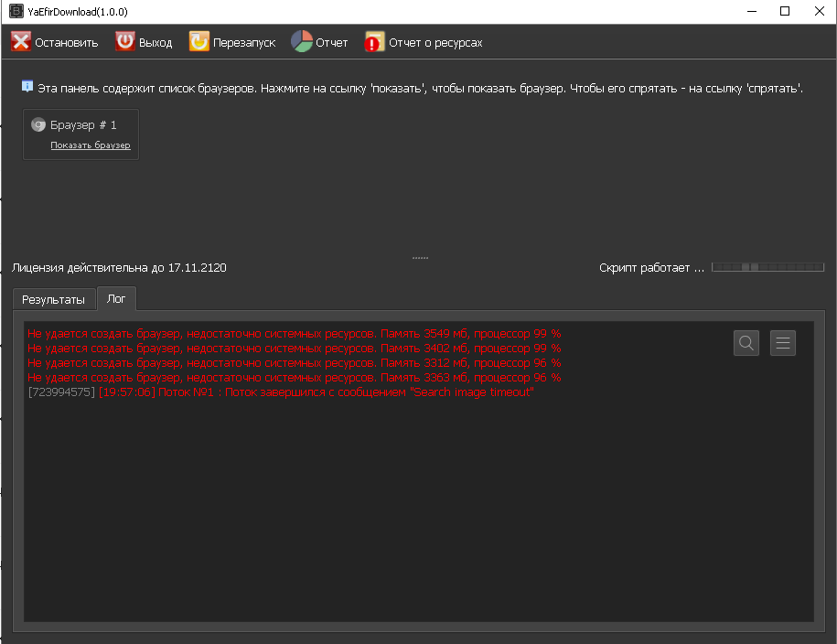Maximize the YaEfirDownload window

point(784,12)
